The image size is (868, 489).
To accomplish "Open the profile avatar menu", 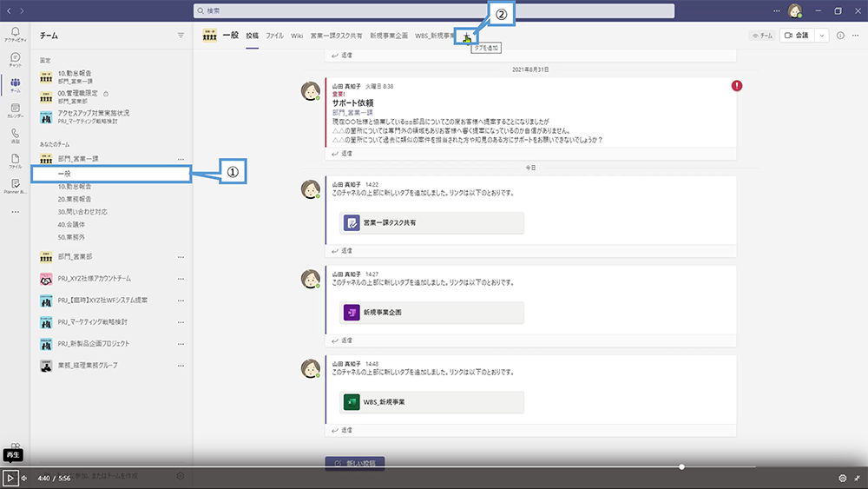I will click(x=795, y=10).
